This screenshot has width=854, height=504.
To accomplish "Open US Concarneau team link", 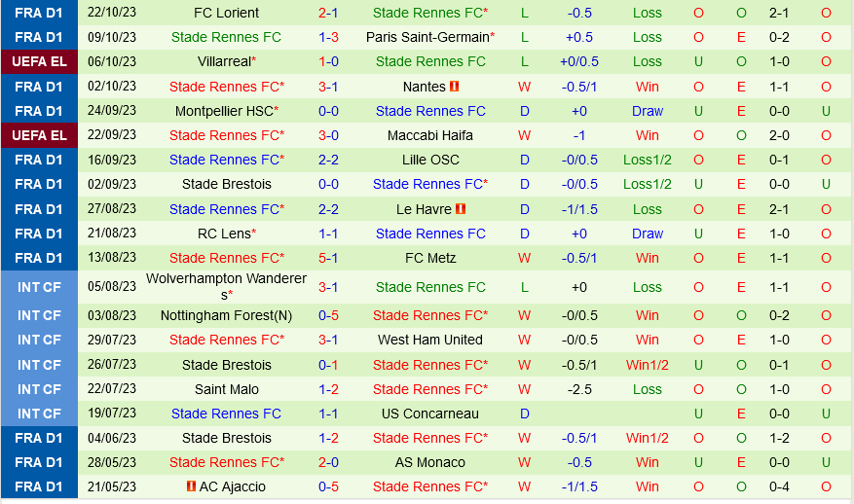I will [430, 414].
